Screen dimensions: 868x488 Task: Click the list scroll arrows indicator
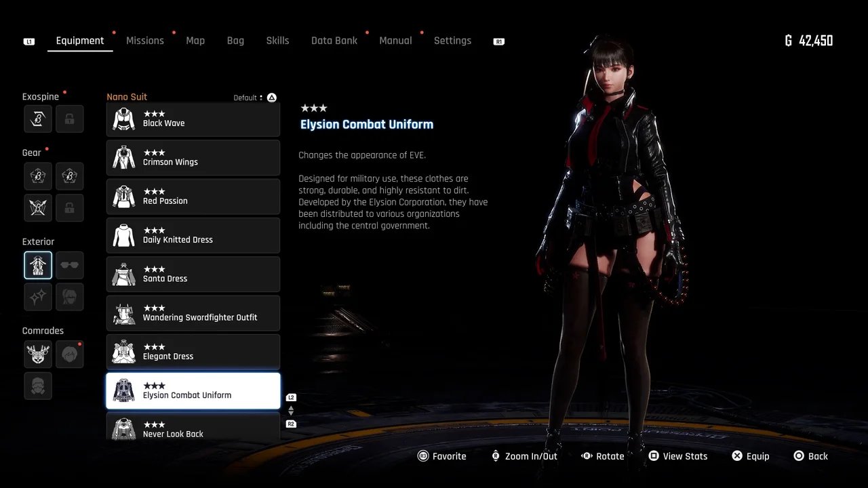(291, 411)
